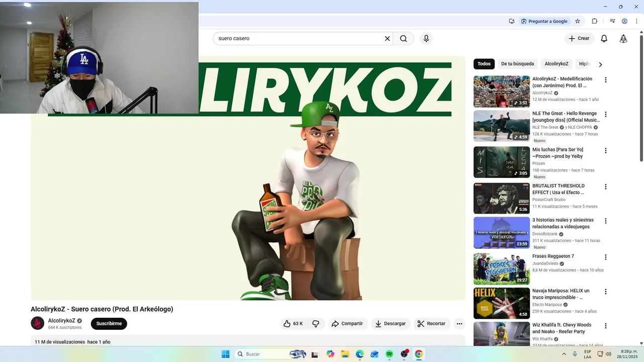Click the Recortar clip button
The image size is (644, 362).
[432, 324]
